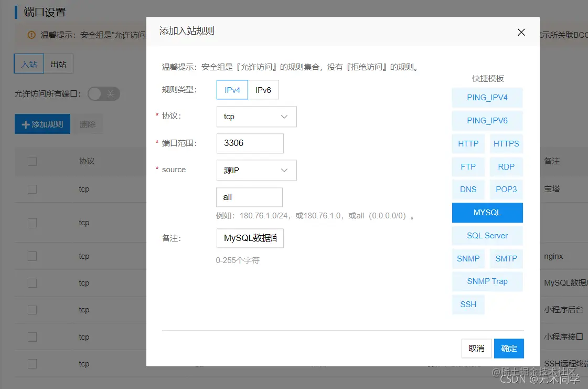Toggle the 允许访问所有端口 switch
The image size is (588, 389).
(103, 93)
